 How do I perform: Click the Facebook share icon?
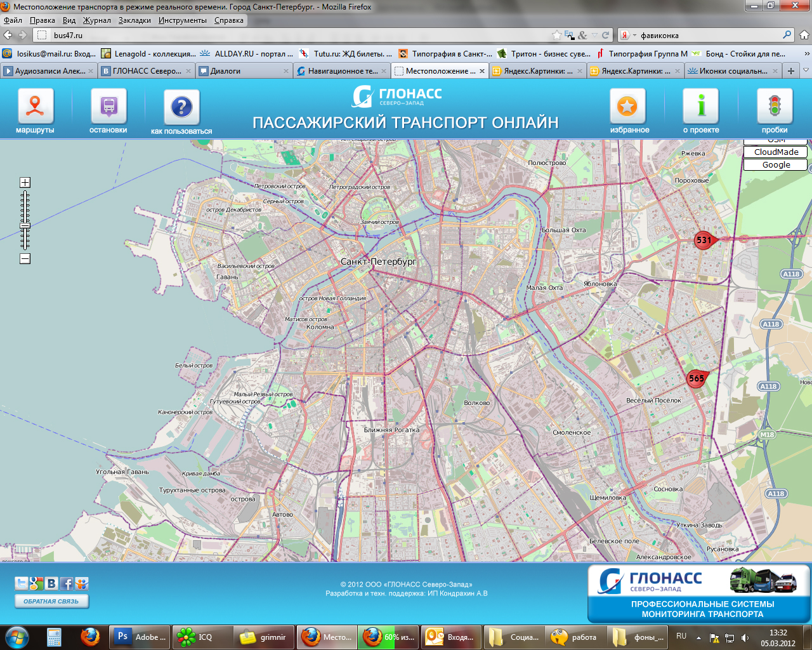pyautogui.click(x=67, y=583)
